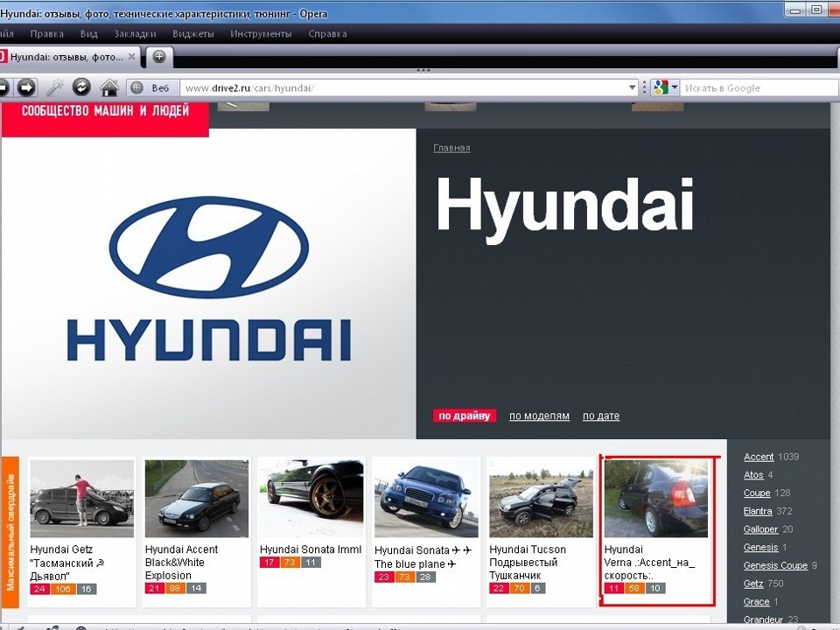
Task: Click the Coupe model link
Action: 756,493
